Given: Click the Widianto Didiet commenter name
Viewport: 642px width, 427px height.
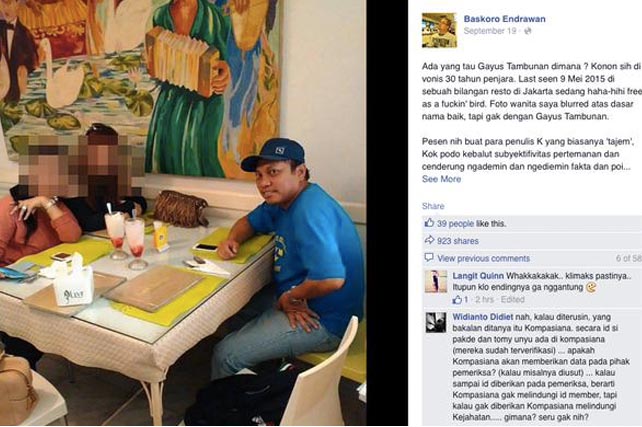Looking at the screenshot, I should pos(483,317).
